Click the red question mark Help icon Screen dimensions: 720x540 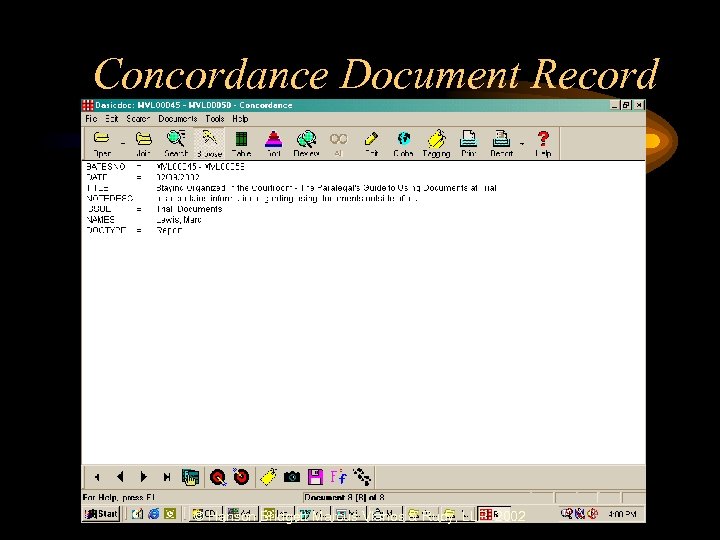tap(543, 143)
